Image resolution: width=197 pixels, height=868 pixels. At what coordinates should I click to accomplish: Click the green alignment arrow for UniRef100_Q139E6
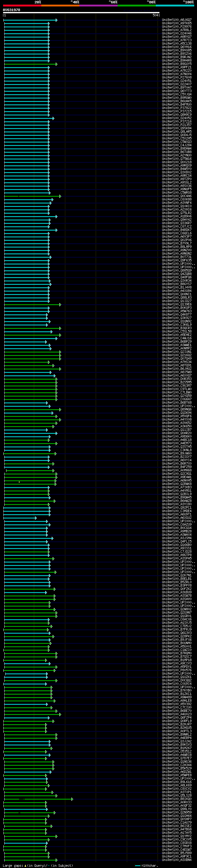32,305
